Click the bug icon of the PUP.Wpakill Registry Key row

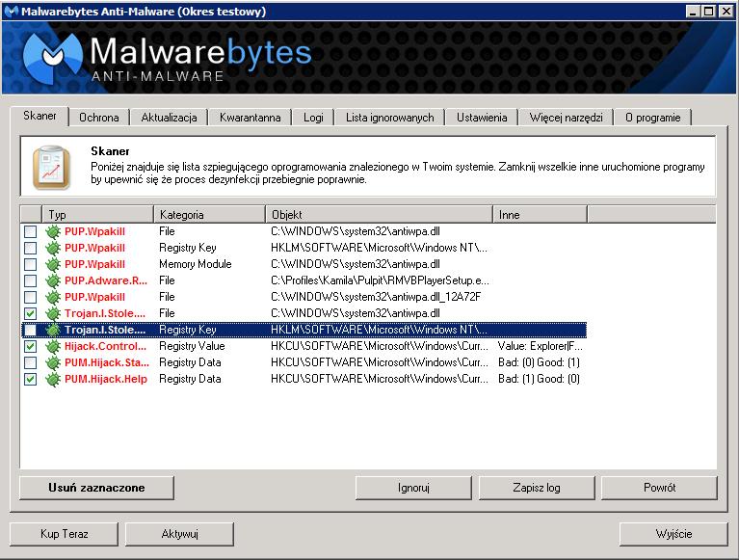[x=53, y=248]
